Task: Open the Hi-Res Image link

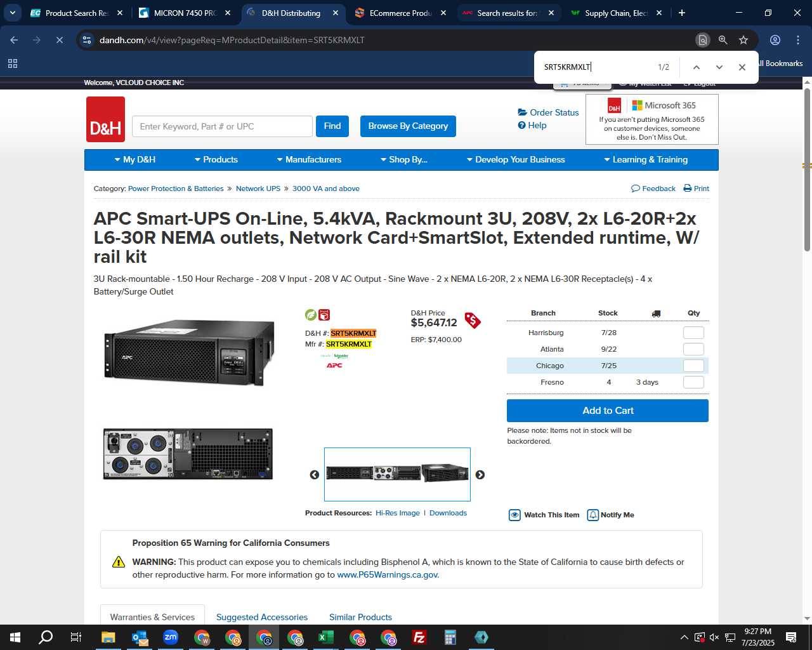Action: tap(398, 513)
